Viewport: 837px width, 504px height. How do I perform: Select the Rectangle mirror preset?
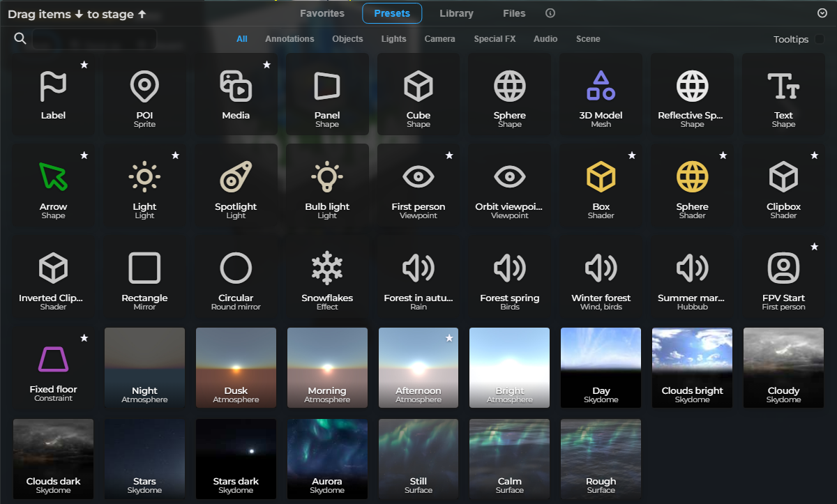tap(144, 277)
